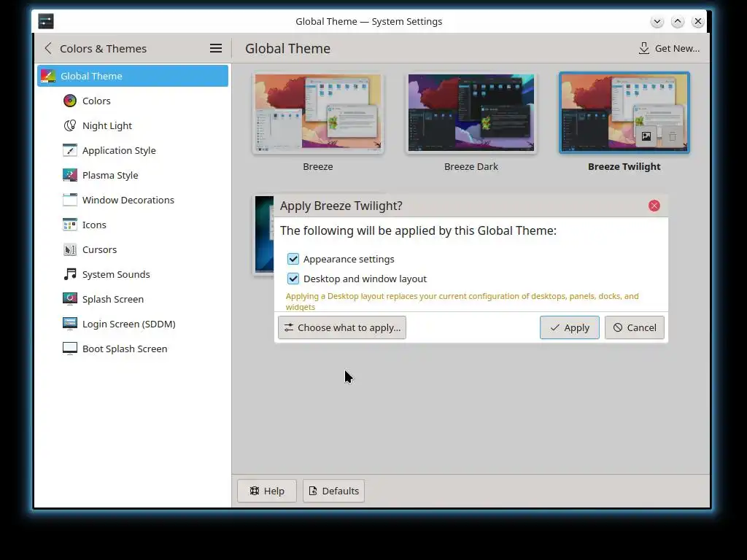
Task: Click the Cursors sidebar icon
Action: [x=70, y=249]
